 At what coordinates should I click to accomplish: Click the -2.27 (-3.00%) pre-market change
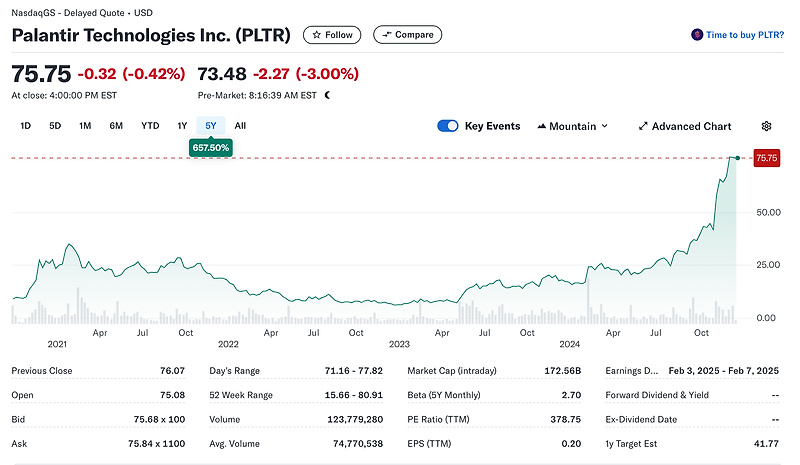pos(306,74)
